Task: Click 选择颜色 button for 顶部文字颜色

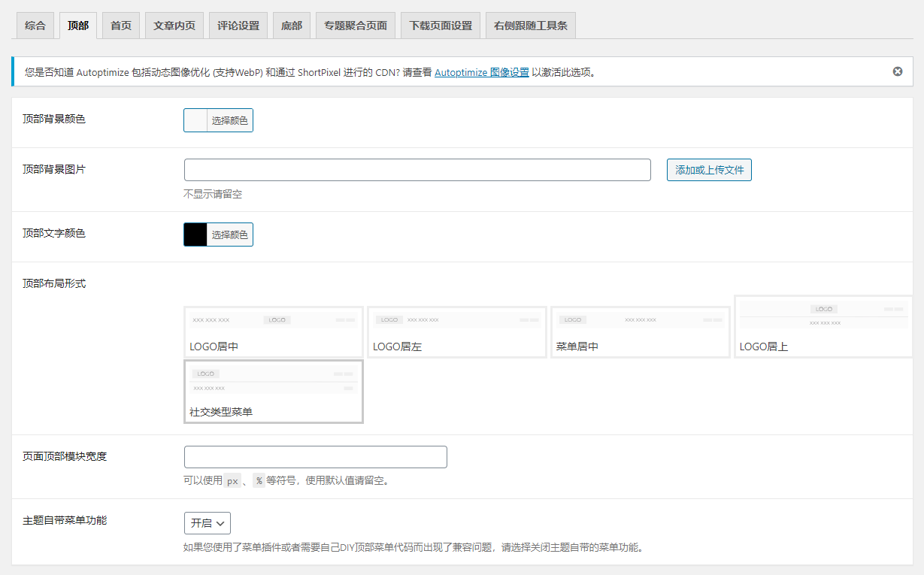Action: tap(229, 235)
